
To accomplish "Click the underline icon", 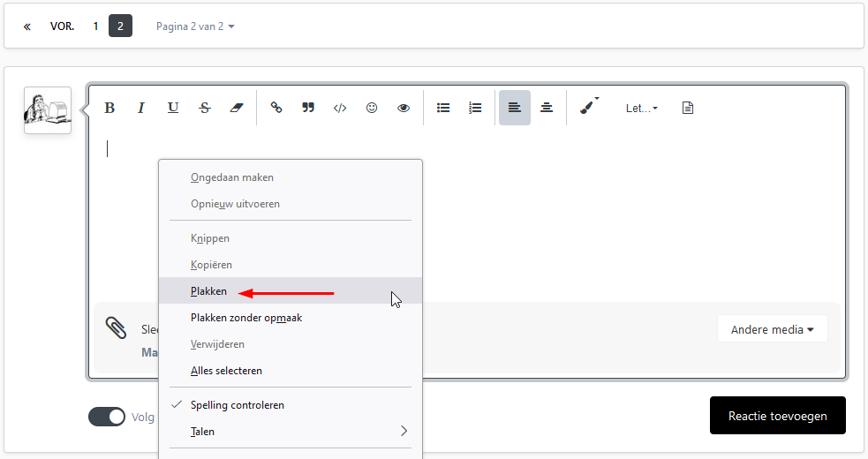I will tap(173, 108).
